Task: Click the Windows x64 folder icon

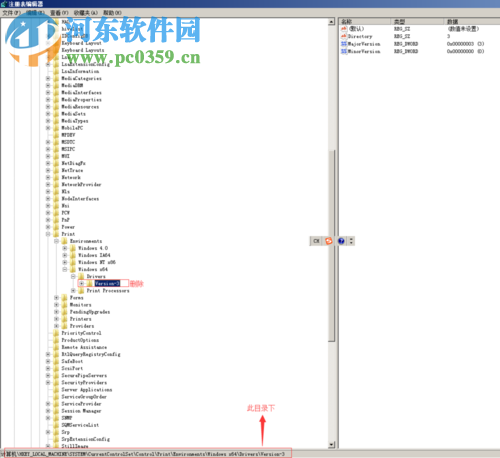Action: point(73,270)
